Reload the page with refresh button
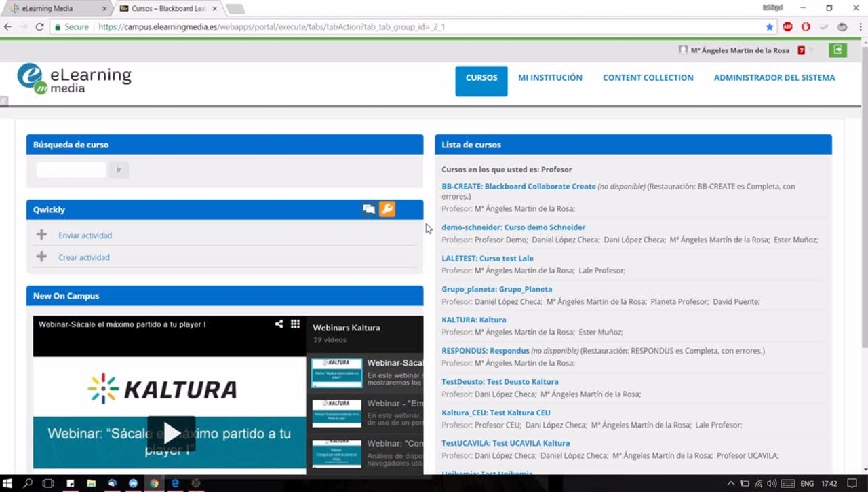Image resolution: width=868 pixels, height=492 pixels. (x=40, y=27)
